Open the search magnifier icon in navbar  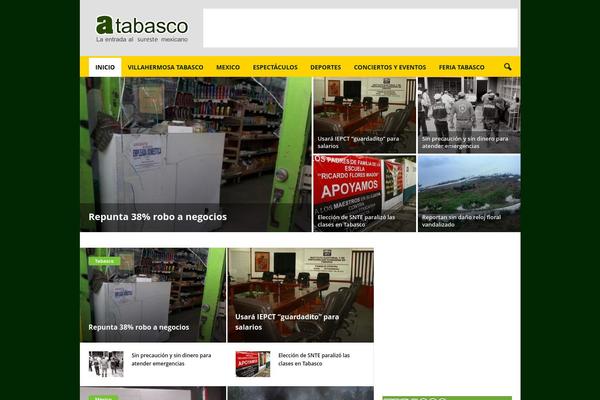tap(507, 67)
